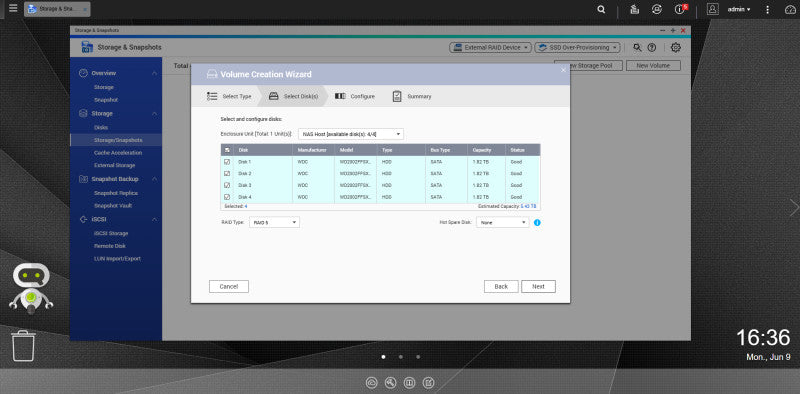Open the external devices icon

(x=657, y=9)
